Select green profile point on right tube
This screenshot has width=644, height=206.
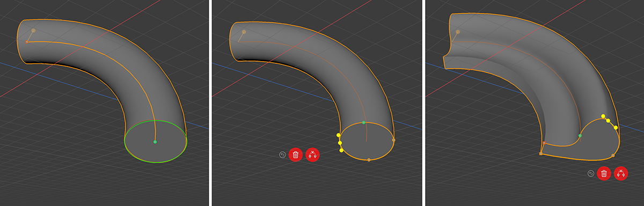point(580,136)
